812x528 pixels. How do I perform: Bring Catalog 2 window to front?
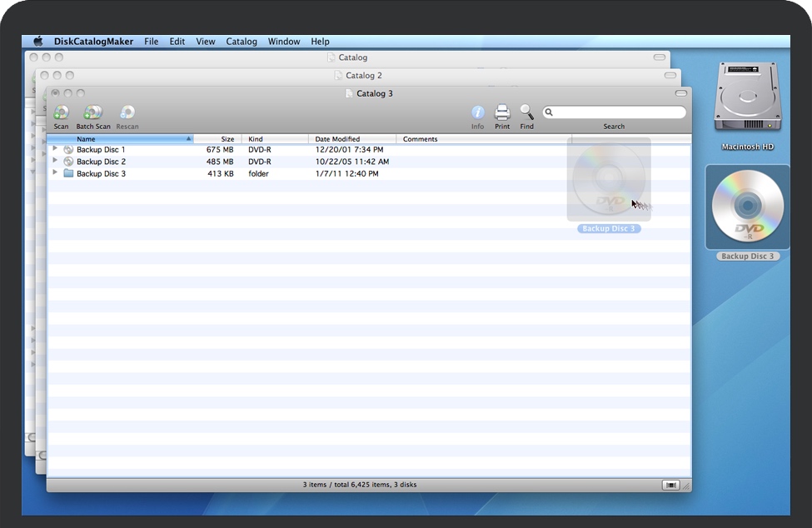363,76
